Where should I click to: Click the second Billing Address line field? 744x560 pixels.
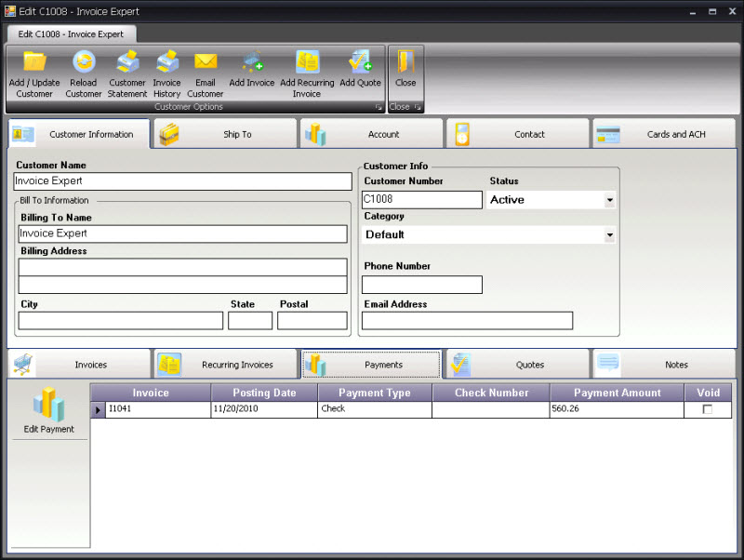coord(182,285)
